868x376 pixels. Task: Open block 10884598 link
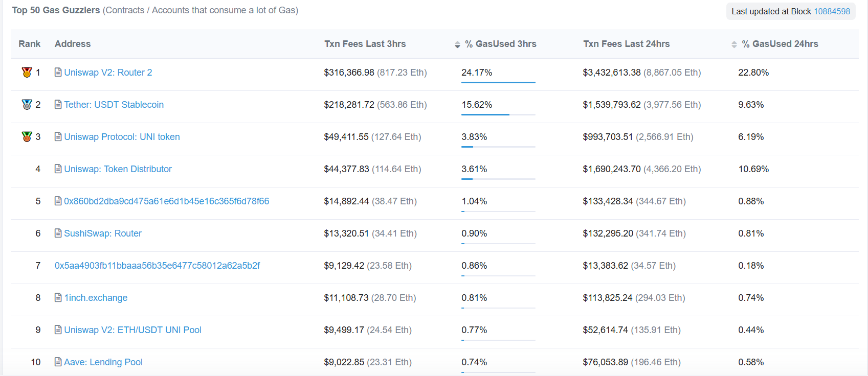click(832, 11)
